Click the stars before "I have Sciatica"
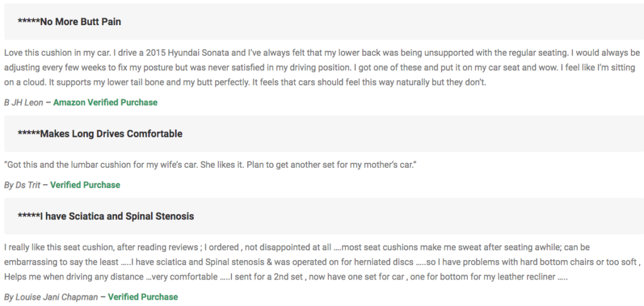644x306 pixels. point(29,216)
